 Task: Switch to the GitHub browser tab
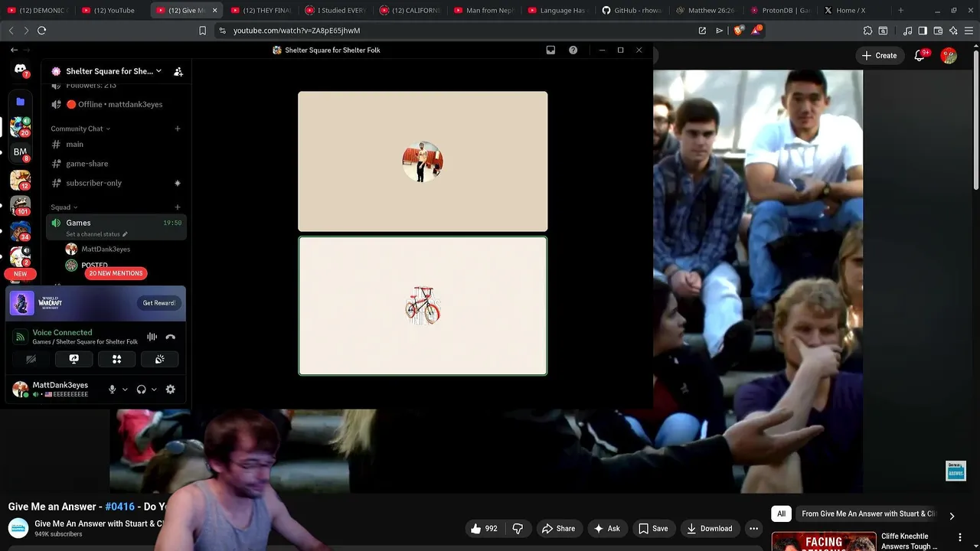[633, 10]
